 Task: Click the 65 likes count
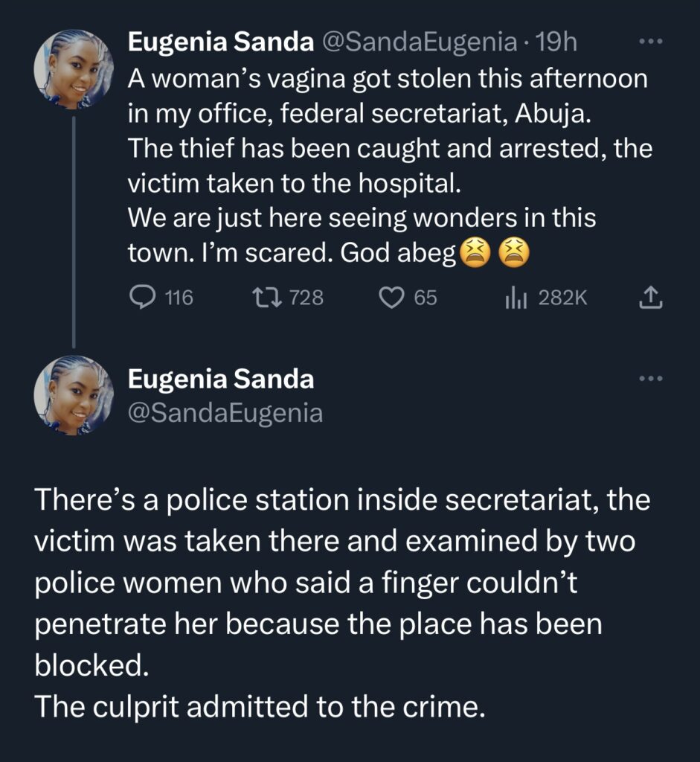[x=426, y=298]
